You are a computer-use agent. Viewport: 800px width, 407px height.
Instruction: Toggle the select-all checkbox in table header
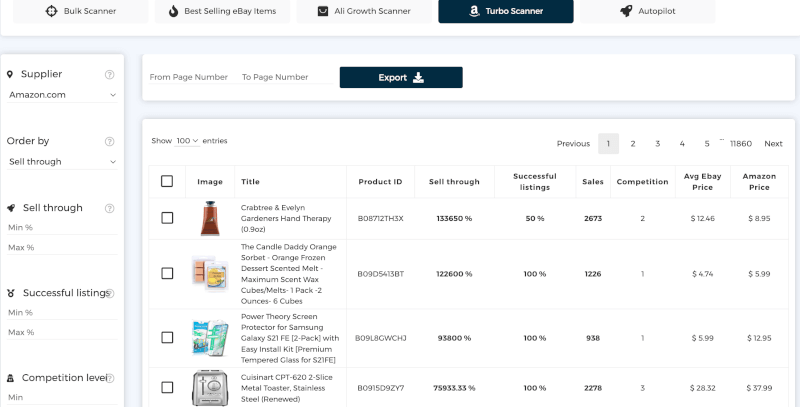click(167, 181)
